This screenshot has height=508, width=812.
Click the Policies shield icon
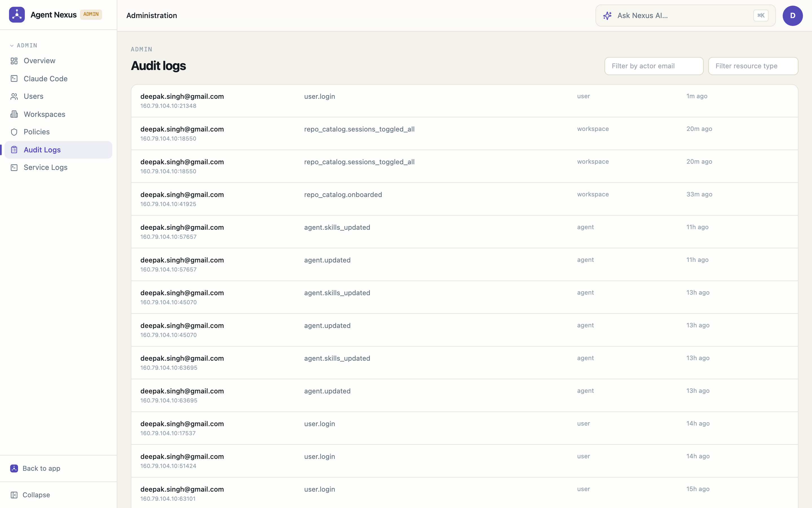pyautogui.click(x=14, y=132)
